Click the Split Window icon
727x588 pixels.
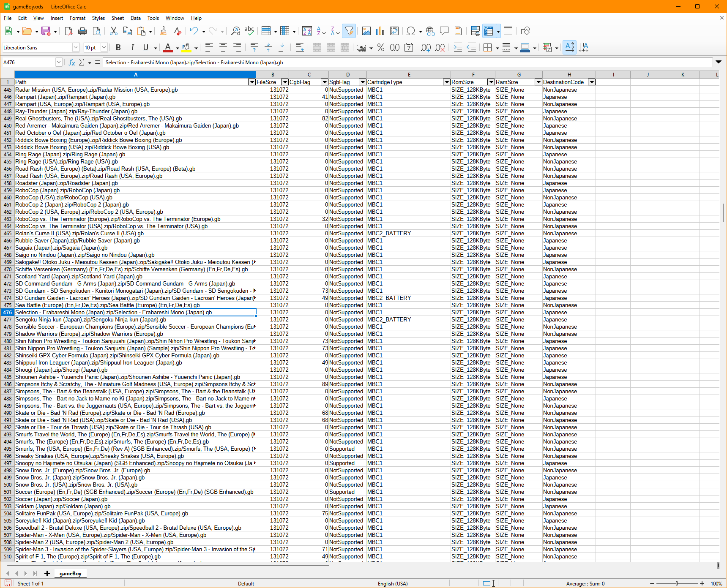(508, 31)
